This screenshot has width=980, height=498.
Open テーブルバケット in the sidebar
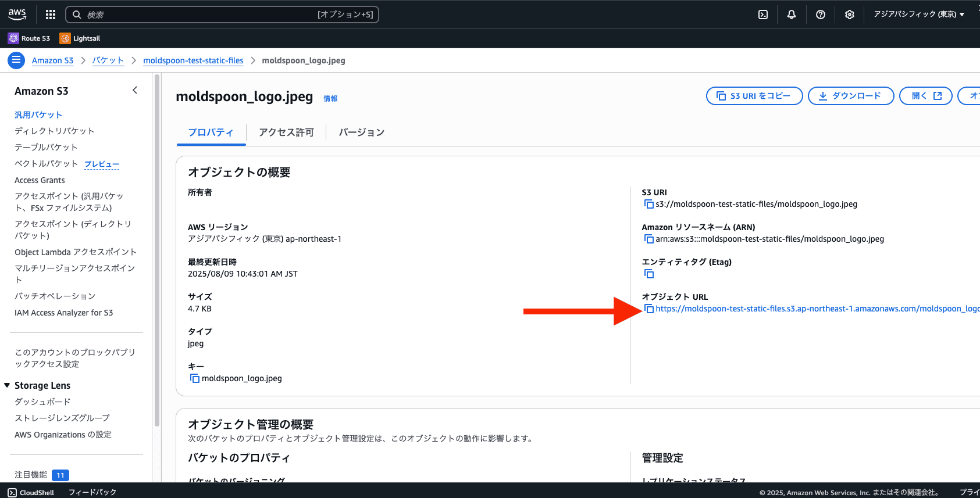click(46, 147)
